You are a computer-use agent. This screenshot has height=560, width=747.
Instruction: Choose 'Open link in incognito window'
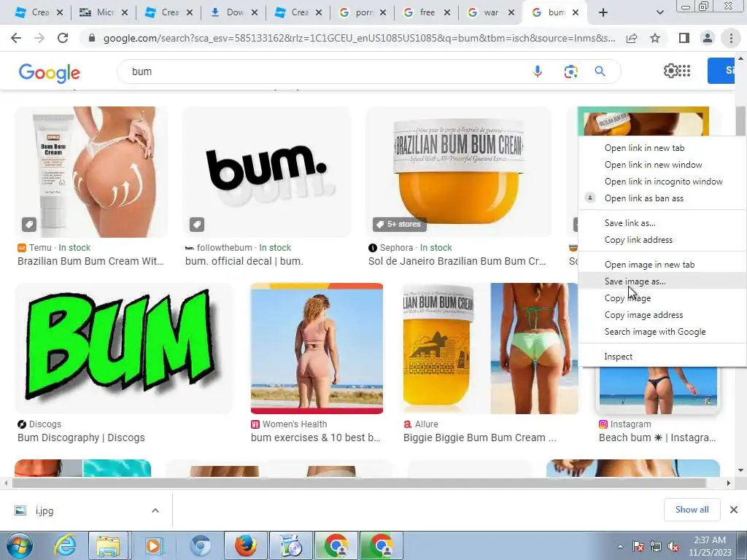pos(662,182)
